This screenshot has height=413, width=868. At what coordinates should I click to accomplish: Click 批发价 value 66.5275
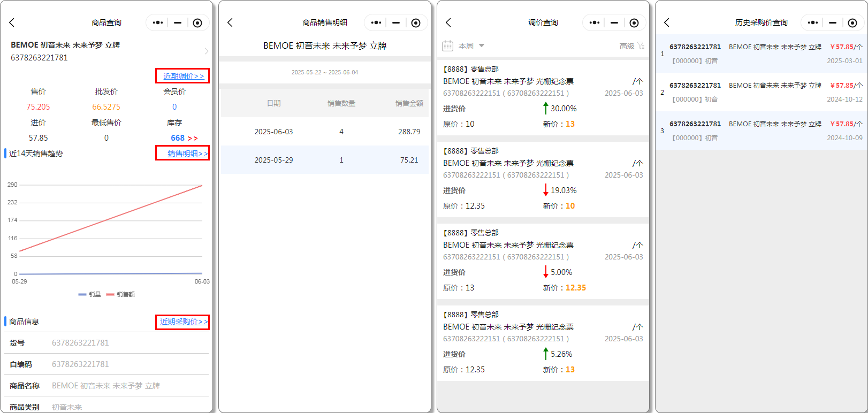tap(106, 107)
